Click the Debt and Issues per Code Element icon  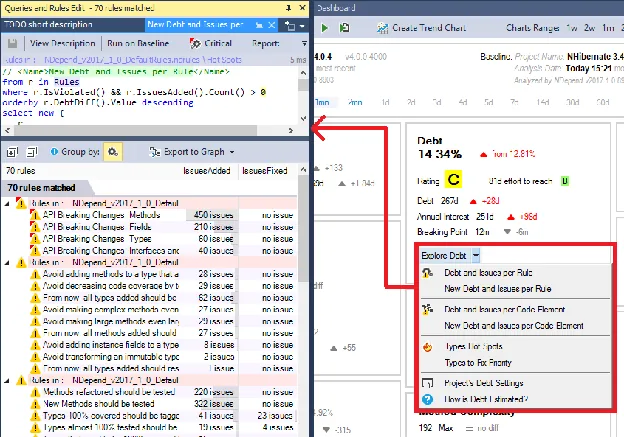(427, 309)
